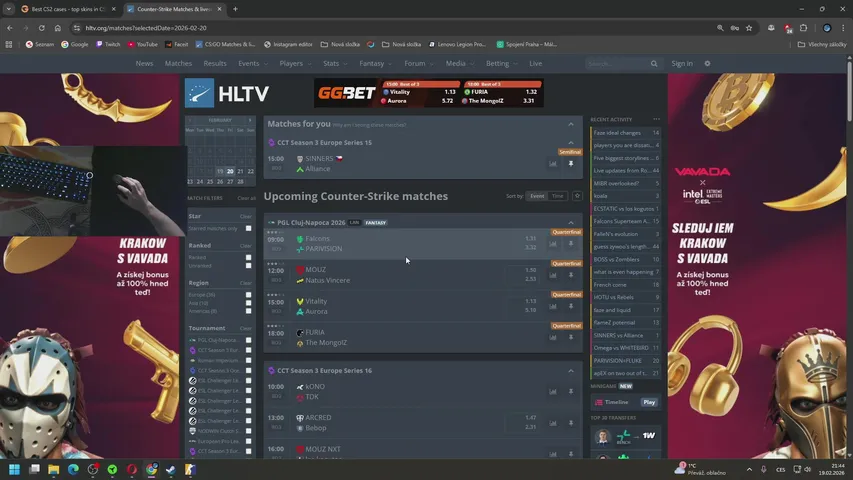853x480 pixels.
Task: Check the Asia region checkbox
Action: (x=249, y=303)
